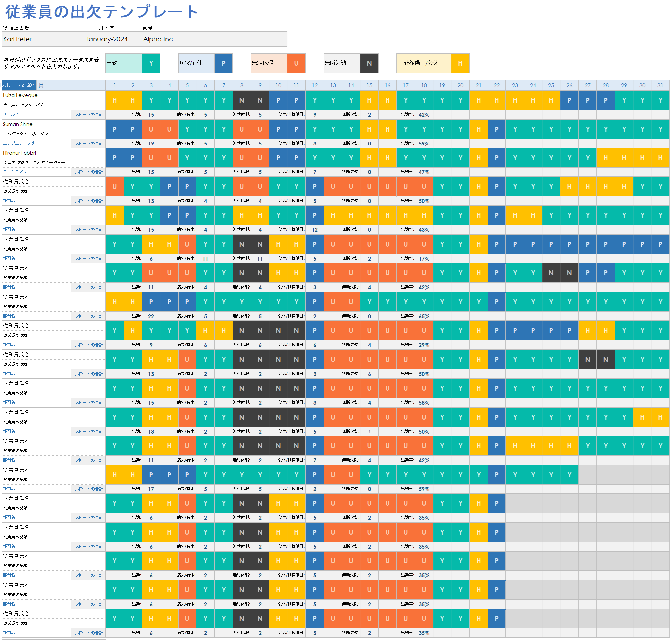Click Luiza Leveque's 公休/非稼働日 total of 9
The image size is (672, 640).
coord(315,115)
